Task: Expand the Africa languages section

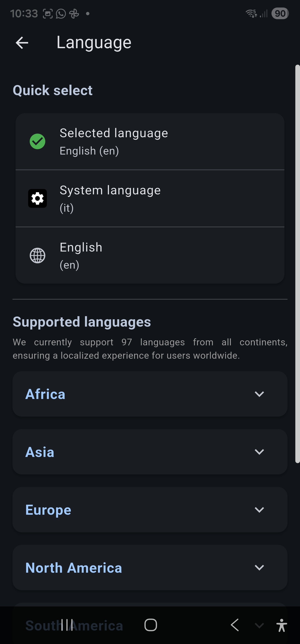Action: click(150, 394)
